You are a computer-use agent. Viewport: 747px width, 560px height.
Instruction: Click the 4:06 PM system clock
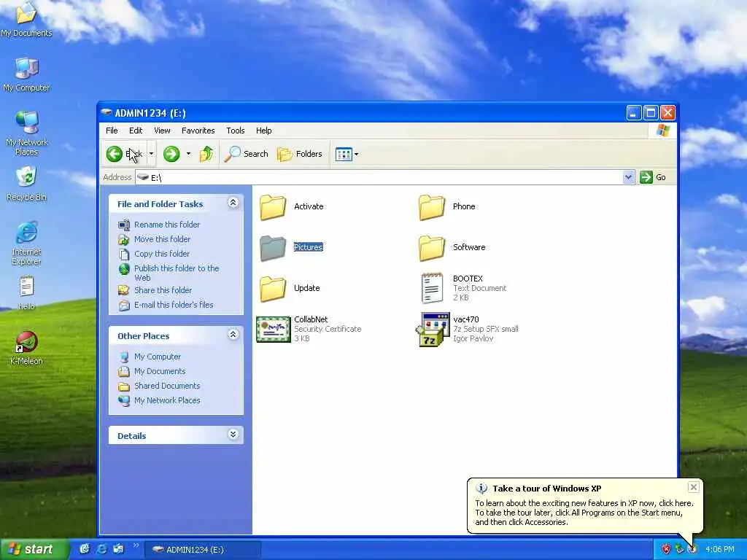(x=720, y=550)
